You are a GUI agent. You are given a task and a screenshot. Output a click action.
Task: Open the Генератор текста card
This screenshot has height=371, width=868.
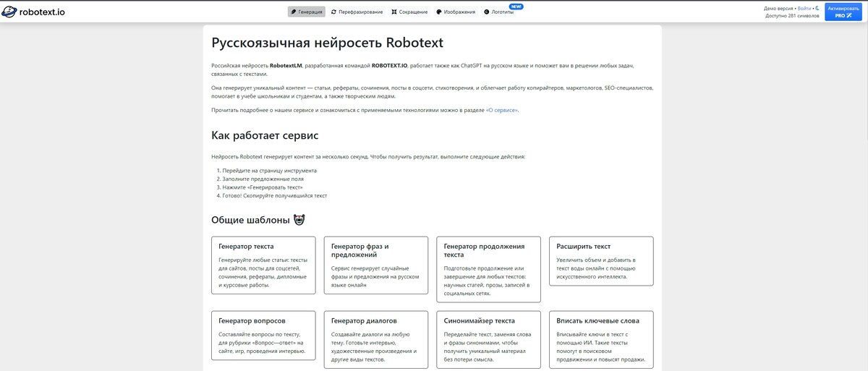(x=263, y=265)
